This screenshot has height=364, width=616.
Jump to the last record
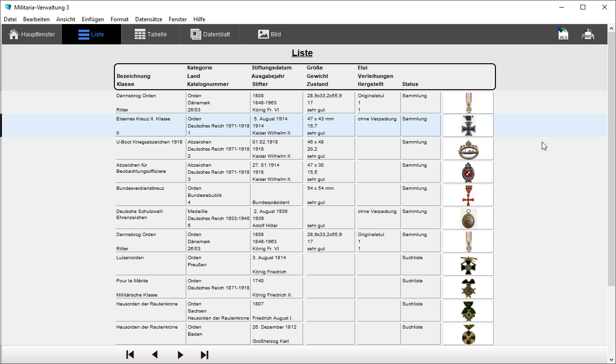pyautogui.click(x=205, y=355)
